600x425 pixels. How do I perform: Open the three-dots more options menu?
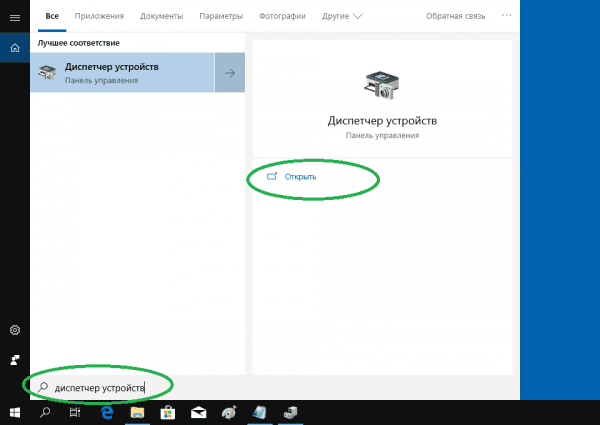click(506, 15)
